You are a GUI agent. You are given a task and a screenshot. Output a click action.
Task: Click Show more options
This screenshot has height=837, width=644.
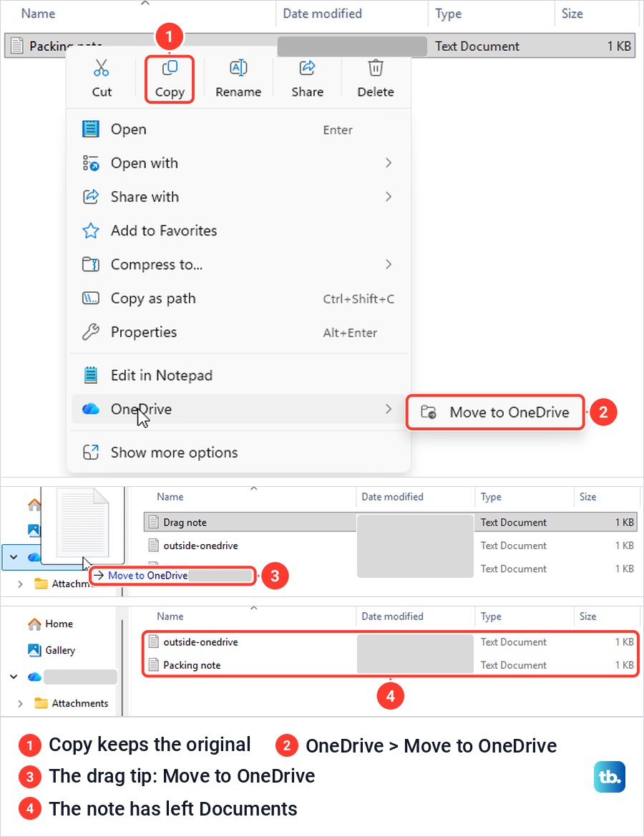click(x=238, y=453)
